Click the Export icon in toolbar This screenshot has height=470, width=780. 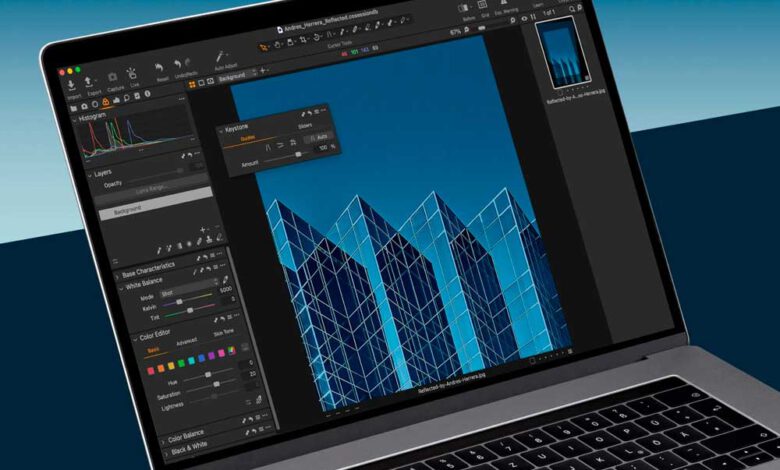point(89,81)
